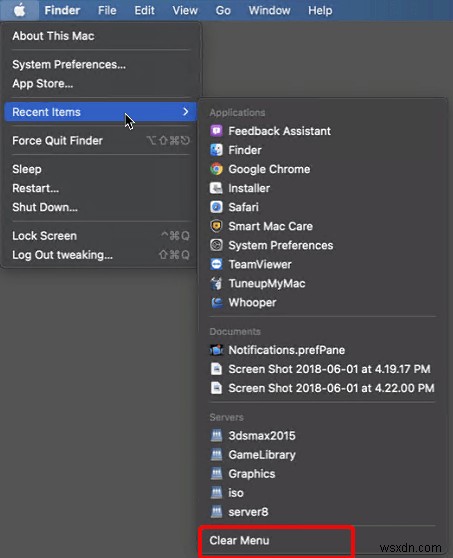
Task: Open the Go menu
Action: (223, 10)
